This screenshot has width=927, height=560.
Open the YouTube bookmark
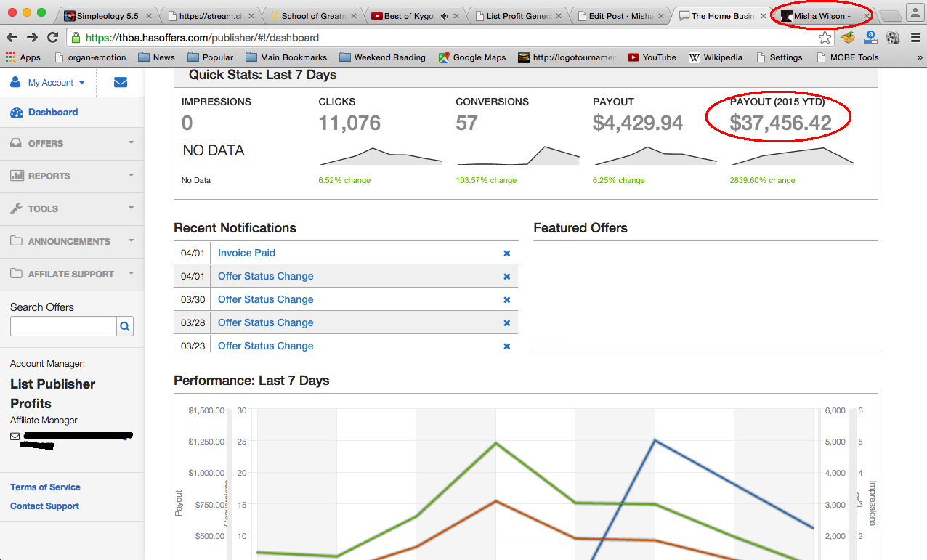652,57
